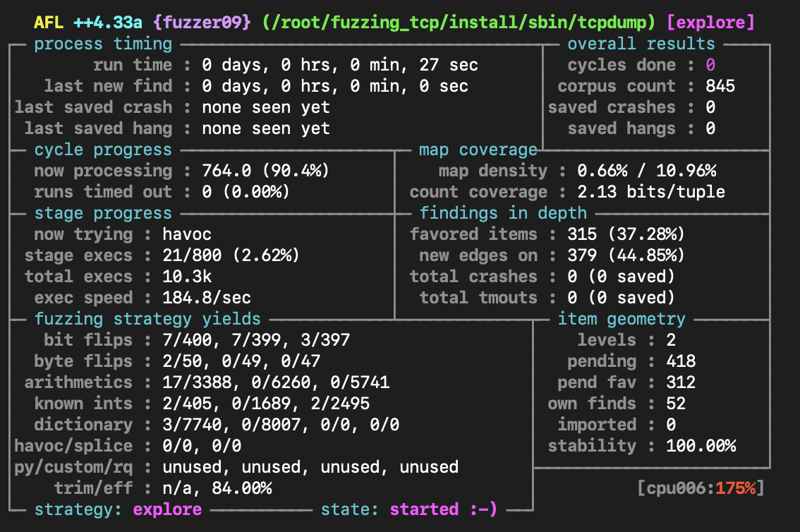
Task: Click the 'findings in depth' section heading
Action: point(503,213)
